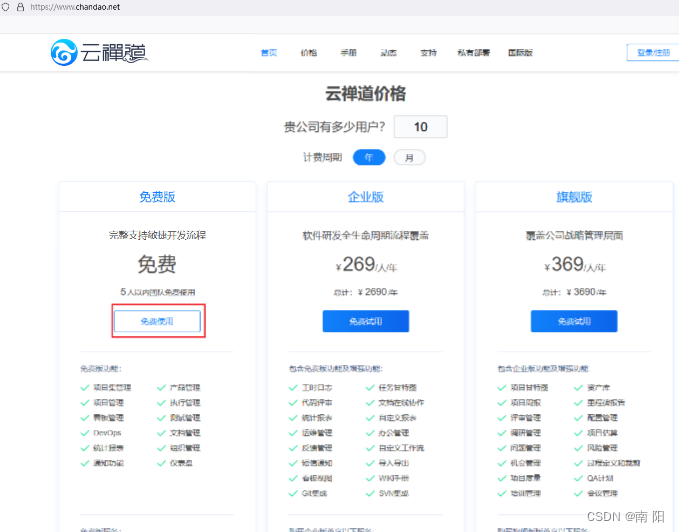The height and width of the screenshot is (532, 679).
Task: Open the 价格 navigation item
Action: point(309,53)
